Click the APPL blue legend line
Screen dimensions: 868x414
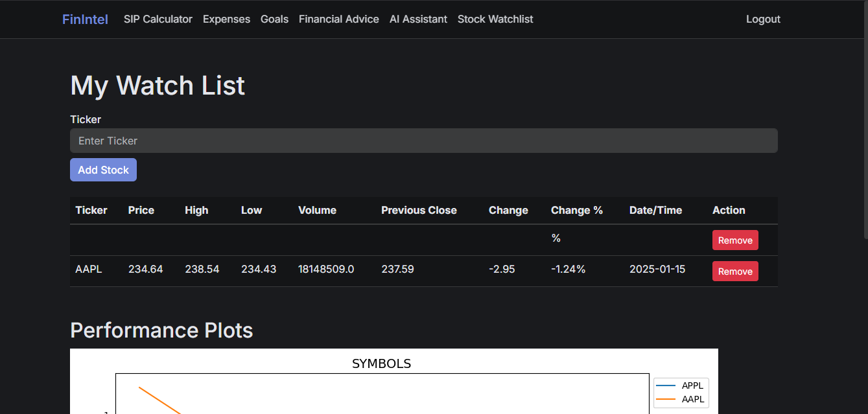tap(666, 385)
